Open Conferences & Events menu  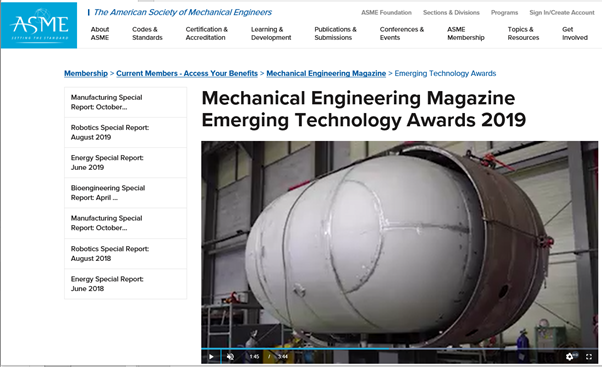click(402, 33)
